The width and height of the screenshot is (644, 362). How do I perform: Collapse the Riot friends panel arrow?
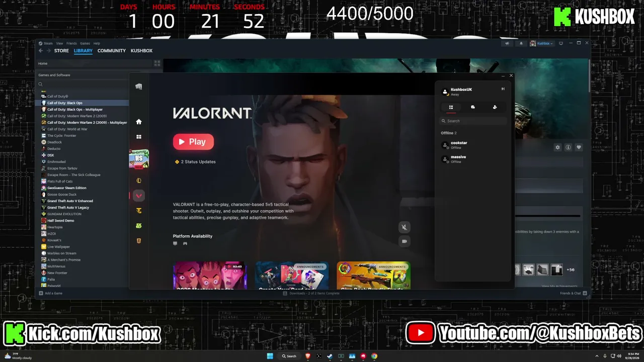(503, 89)
